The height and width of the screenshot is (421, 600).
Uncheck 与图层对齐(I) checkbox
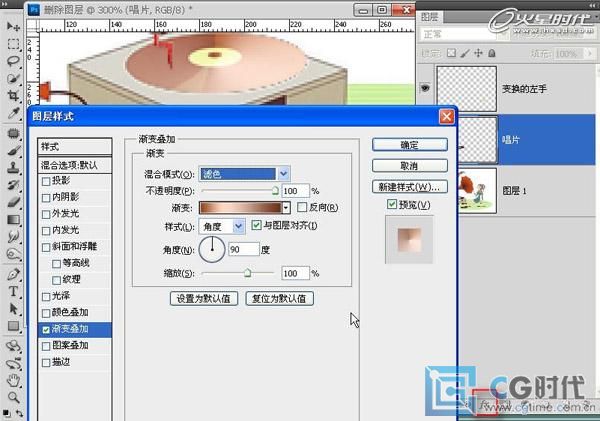pyautogui.click(x=256, y=225)
